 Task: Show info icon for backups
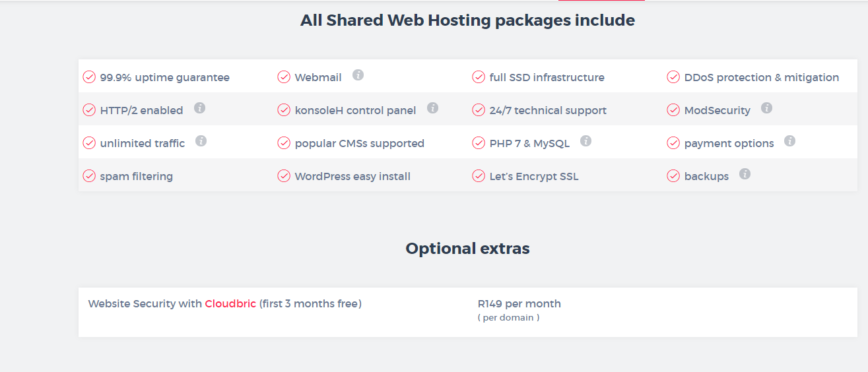[745, 174]
